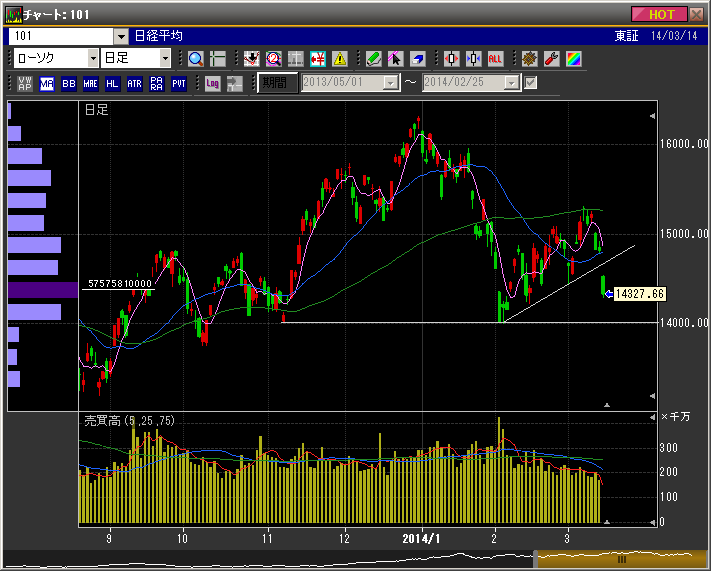Select the HL indicator button
This screenshot has width=711, height=571.
tap(113, 83)
